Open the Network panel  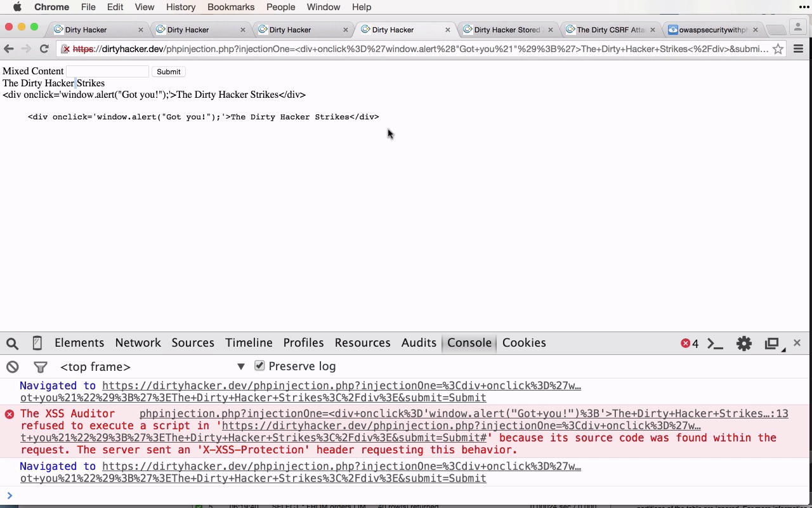[138, 343]
